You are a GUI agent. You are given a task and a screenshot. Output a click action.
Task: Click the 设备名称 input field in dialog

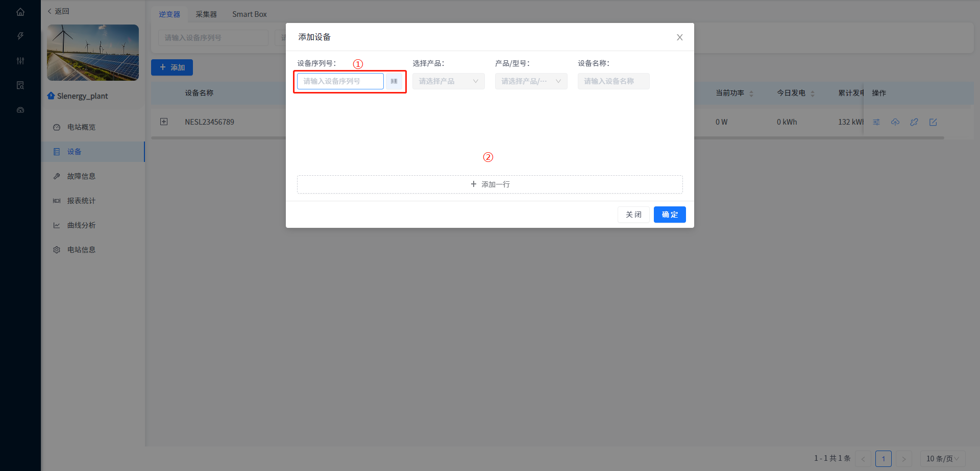614,81
